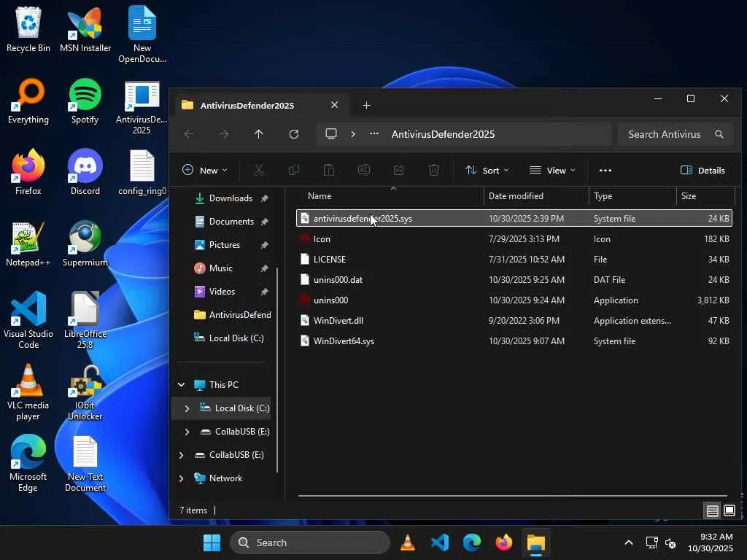Open the Spotify desktop shortcut

(85, 102)
